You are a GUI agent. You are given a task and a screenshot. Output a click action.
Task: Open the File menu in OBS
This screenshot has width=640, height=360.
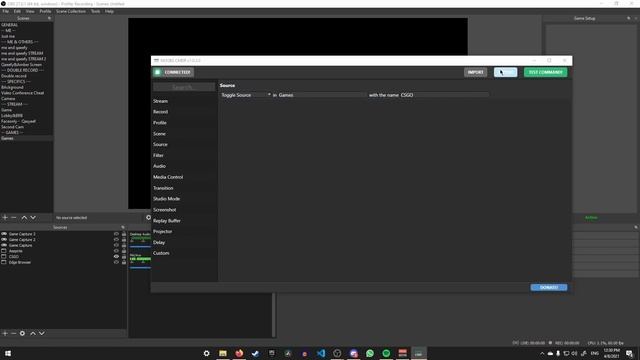point(5,11)
